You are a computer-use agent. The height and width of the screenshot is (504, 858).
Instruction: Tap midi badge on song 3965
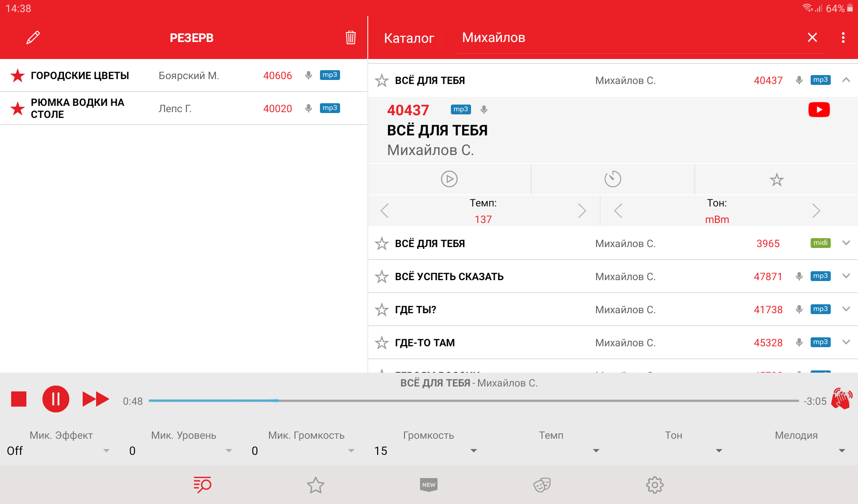tap(820, 243)
